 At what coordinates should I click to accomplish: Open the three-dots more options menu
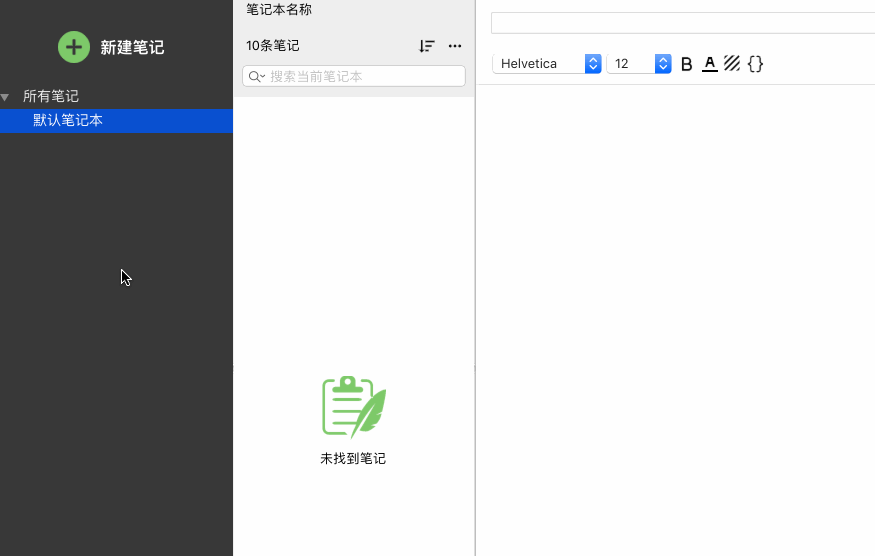click(x=455, y=46)
